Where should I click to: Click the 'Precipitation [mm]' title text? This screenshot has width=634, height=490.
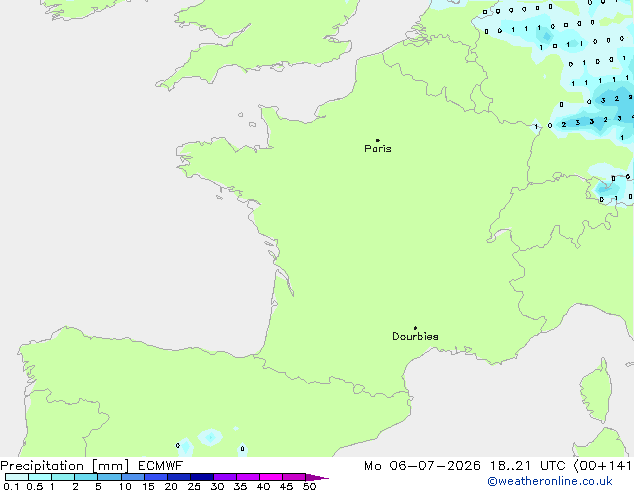pos(65,466)
